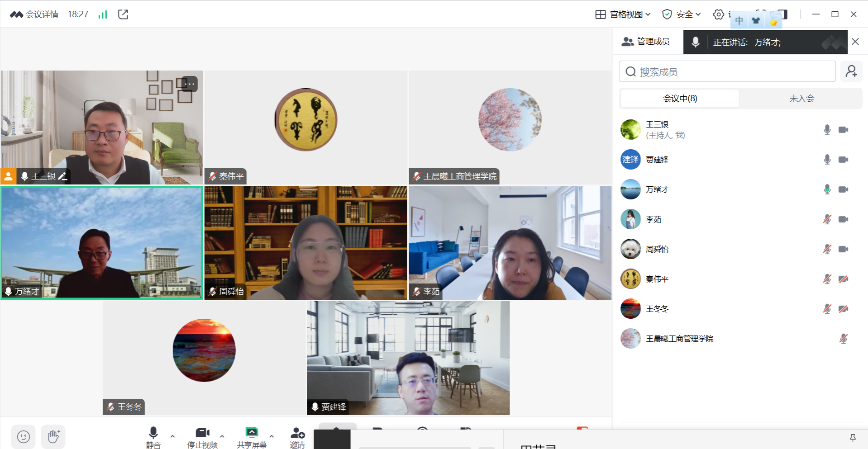Open 会议详情 meeting details
The width and height of the screenshot is (868, 449).
[x=42, y=14]
